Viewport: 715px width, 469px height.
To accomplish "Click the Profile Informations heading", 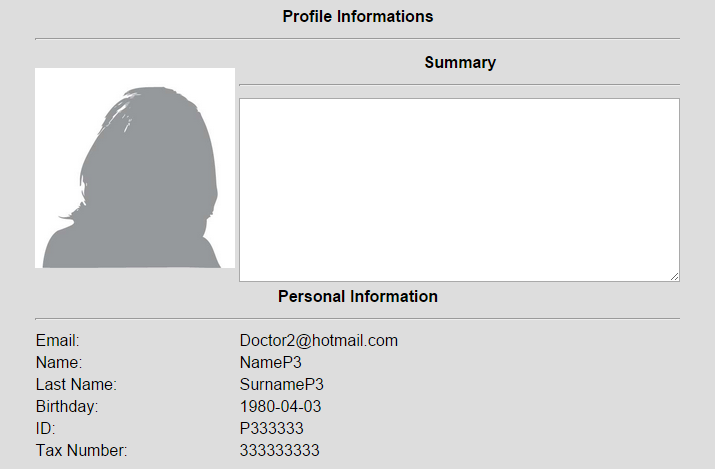I will point(358,16).
